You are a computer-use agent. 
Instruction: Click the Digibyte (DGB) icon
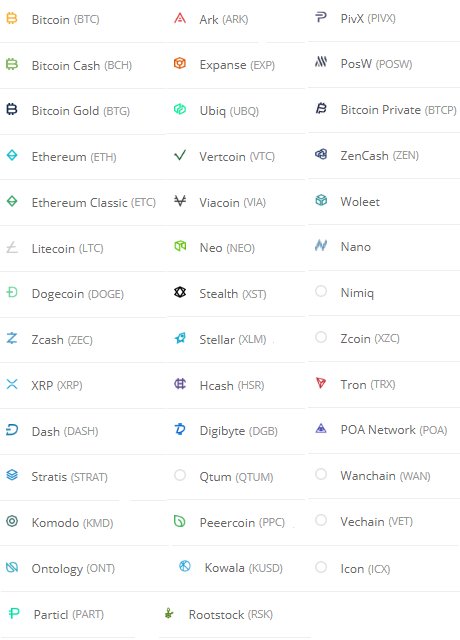click(x=180, y=429)
